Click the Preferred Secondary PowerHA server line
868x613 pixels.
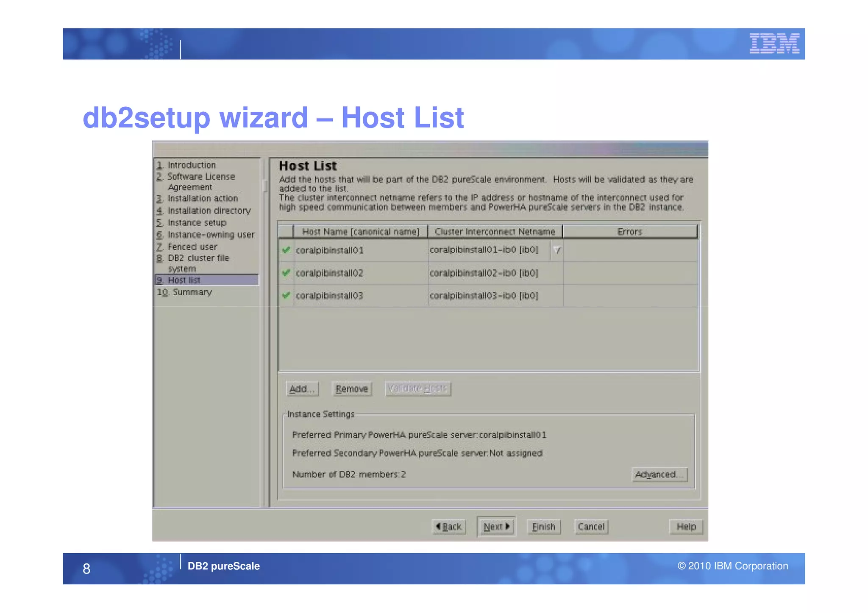tap(417, 453)
